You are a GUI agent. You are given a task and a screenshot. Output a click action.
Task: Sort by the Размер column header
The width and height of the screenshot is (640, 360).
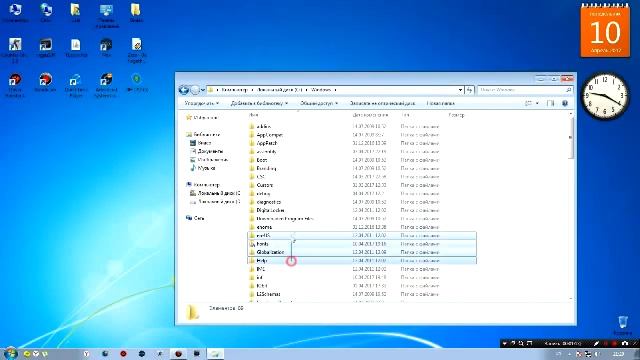click(x=456, y=115)
